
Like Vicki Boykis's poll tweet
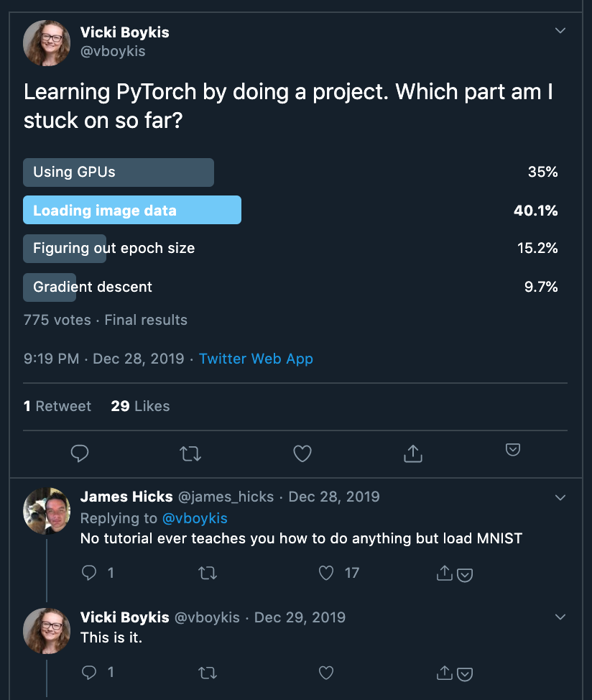point(302,453)
